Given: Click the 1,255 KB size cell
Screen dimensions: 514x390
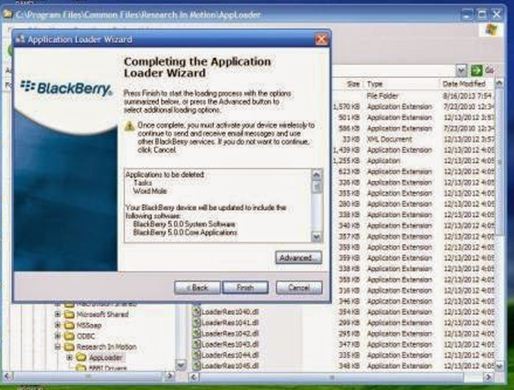Looking at the screenshot, I should pos(347,161).
